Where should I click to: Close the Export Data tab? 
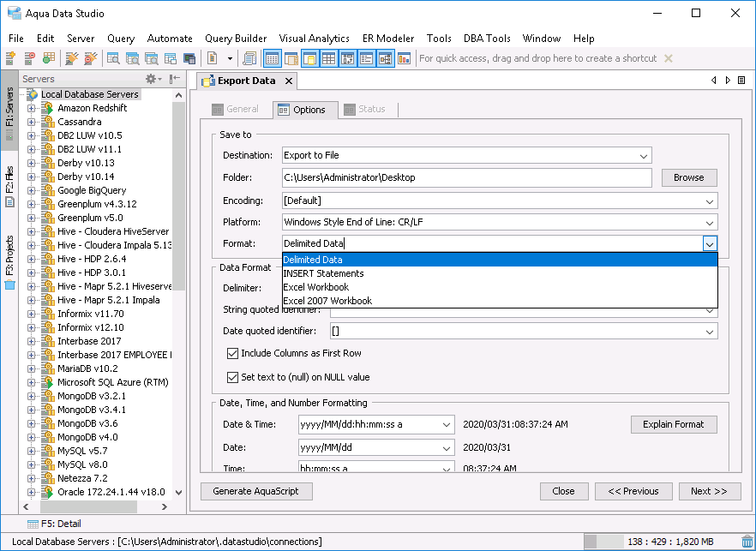click(289, 81)
